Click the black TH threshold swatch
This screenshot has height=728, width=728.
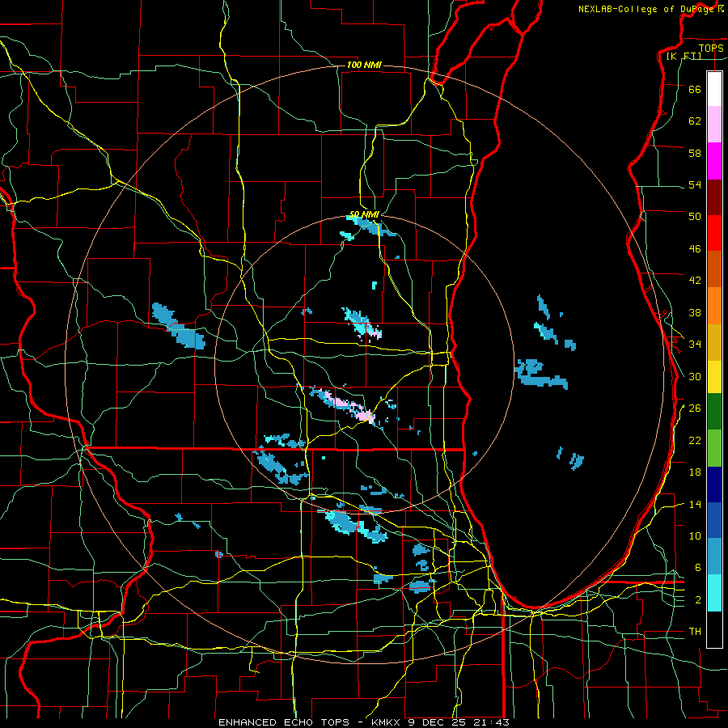714,629
